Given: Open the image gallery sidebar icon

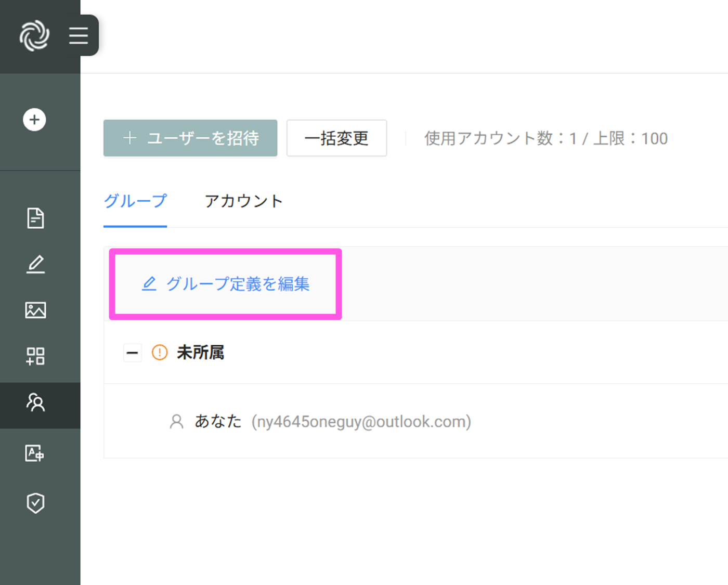Looking at the screenshot, I should (x=35, y=310).
